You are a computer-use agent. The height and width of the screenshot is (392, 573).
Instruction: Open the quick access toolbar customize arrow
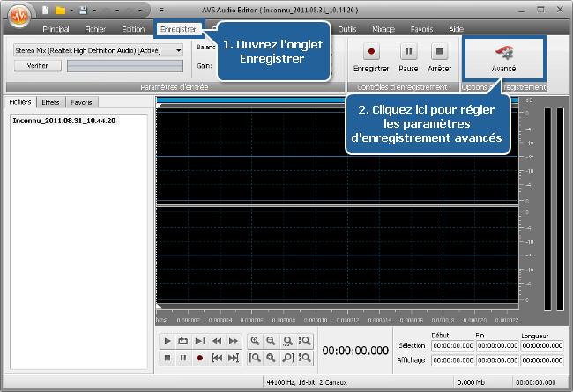[x=161, y=10]
